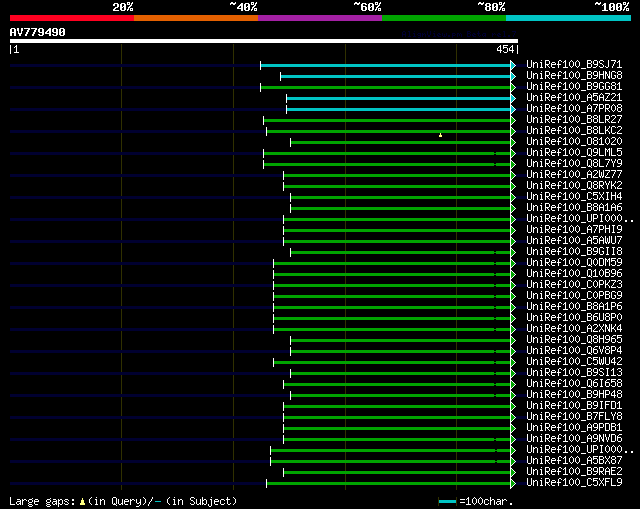Select the UniRef100_Q0DM59 label
This screenshot has width=640, height=509.
574,263
